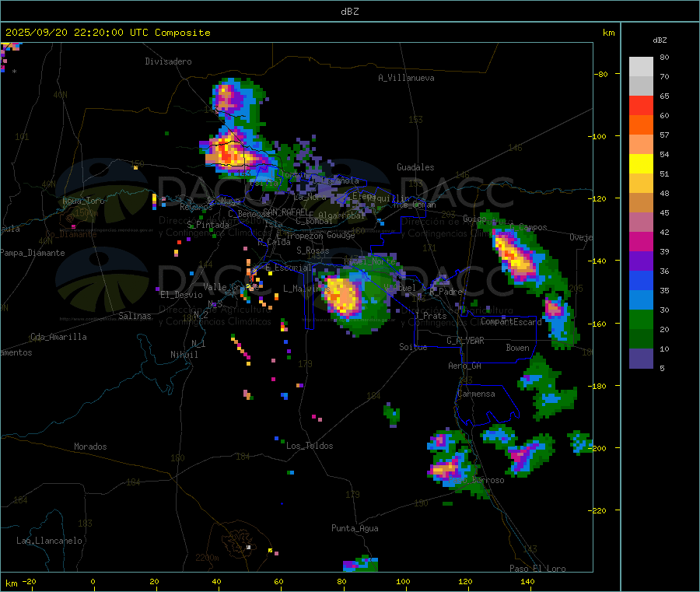Click the CompantEscard place label
The width and height of the screenshot is (700, 592).
[511, 322]
